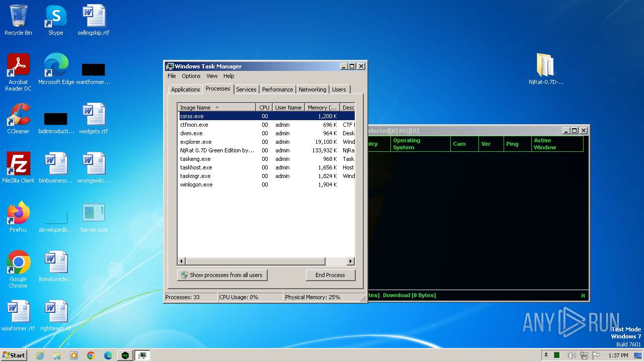Open the Recycle Bin desktop icon
Image resolution: width=644 pixels, height=362 pixels.
click(18, 20)
